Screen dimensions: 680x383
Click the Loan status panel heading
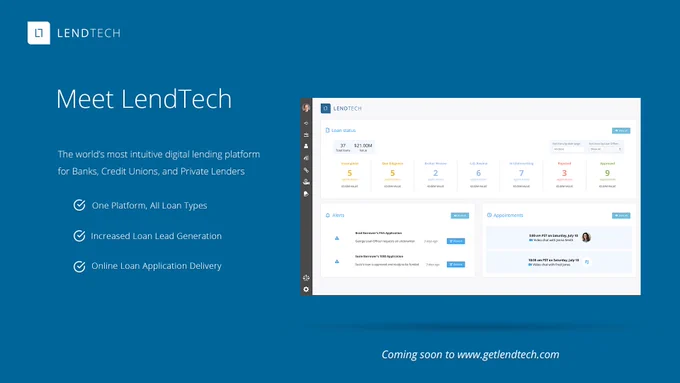343,130
